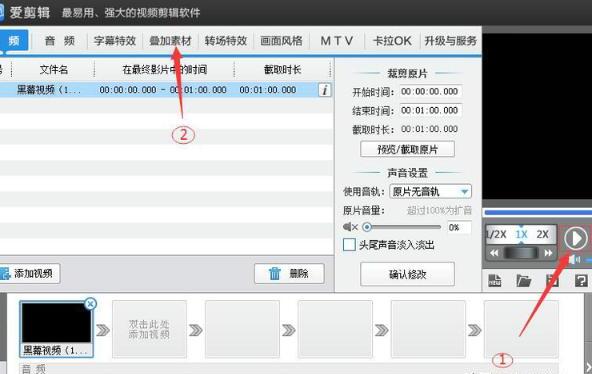Click the 0% volume value field
The image size is (592, 374).
click(459, 227)
